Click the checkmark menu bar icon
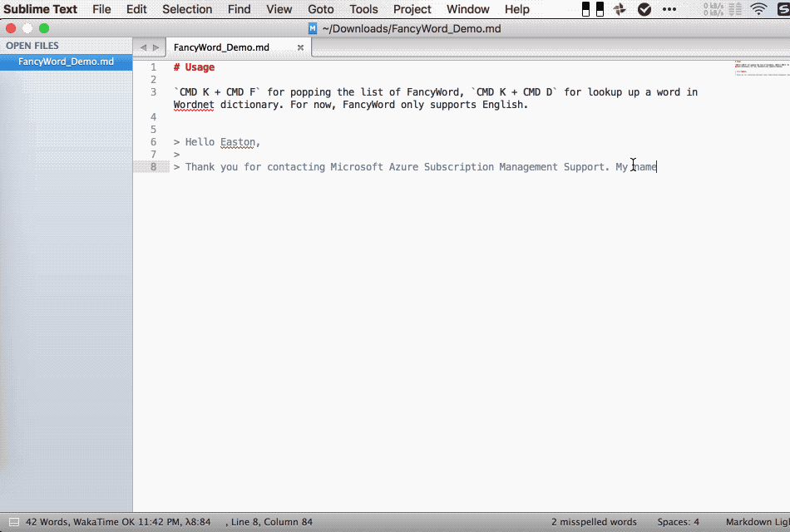This screenshot has height=532, width=790. [x=644, y=8]
